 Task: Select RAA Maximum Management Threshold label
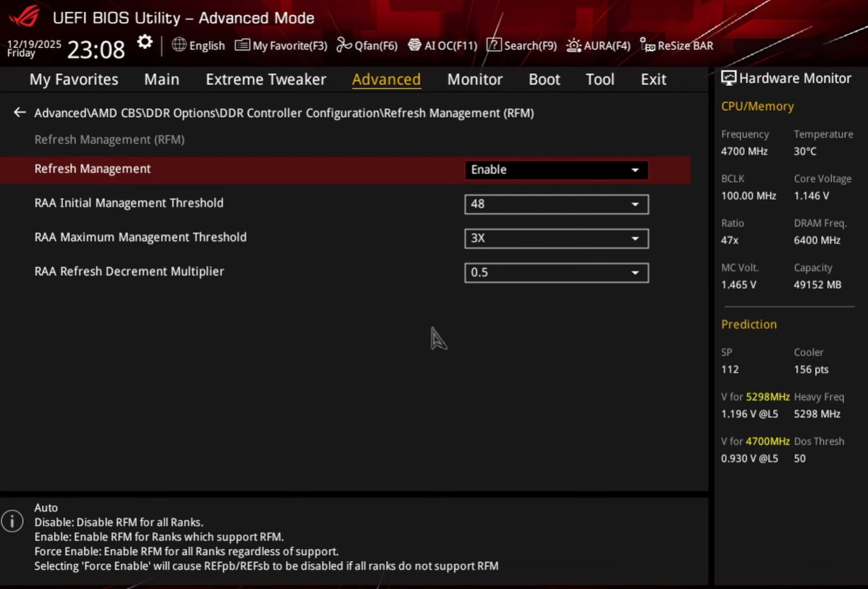pos(141,237)
